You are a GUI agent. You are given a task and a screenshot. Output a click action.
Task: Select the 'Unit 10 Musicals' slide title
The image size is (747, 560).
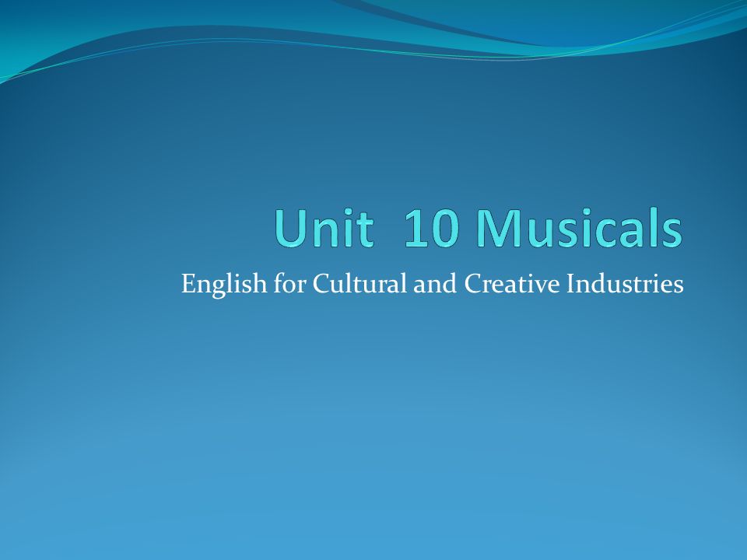479,228
